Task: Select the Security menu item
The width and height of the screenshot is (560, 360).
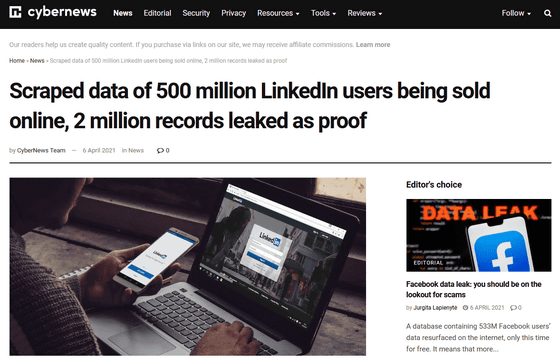Action: tap(196, 13)
